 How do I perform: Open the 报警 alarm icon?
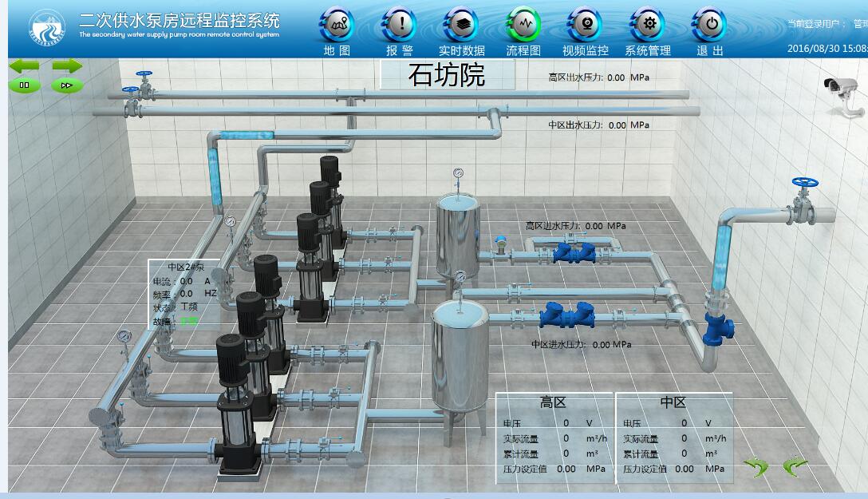tap(400, 26)
